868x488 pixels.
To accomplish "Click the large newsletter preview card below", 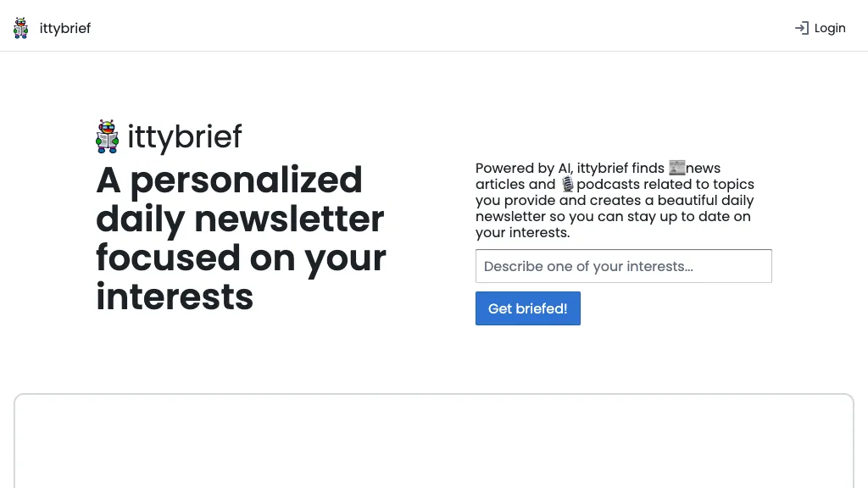I will tap(434, 441).
